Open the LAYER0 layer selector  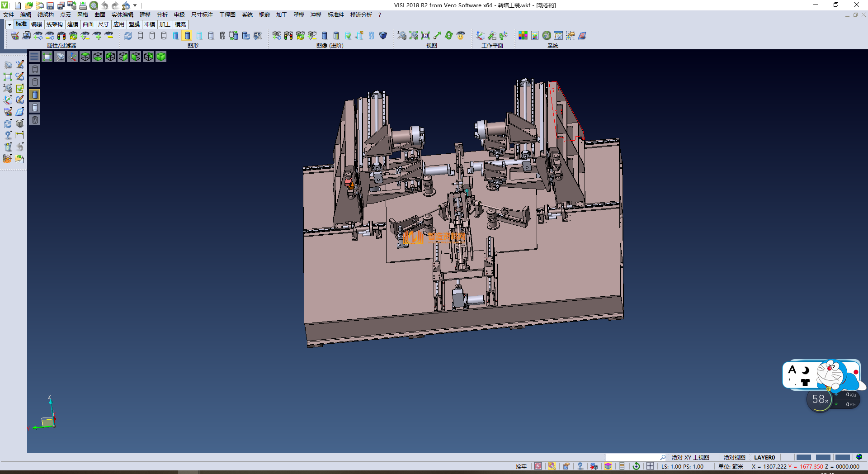click(x=764, y=457)
